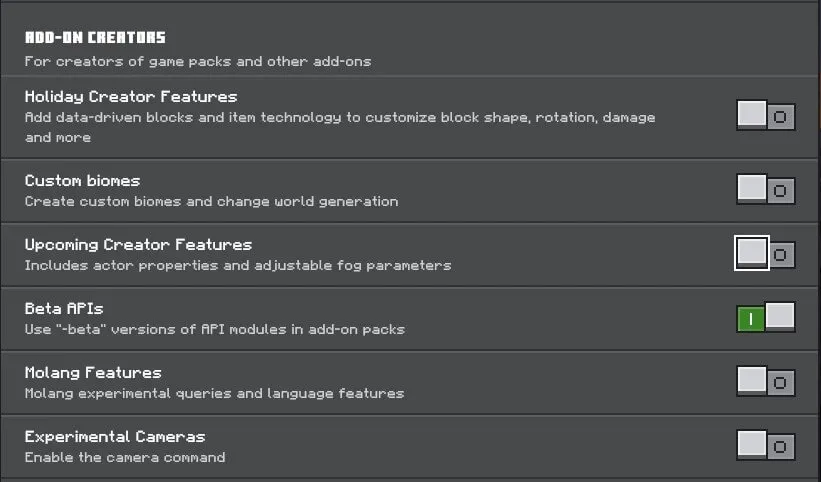This screenshot has height=482, width=821.
Task: Enable the Molang Features toggle
Action: (765, 381)
